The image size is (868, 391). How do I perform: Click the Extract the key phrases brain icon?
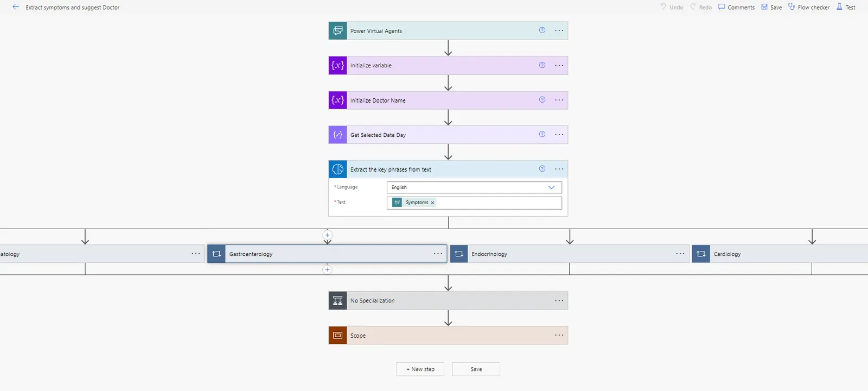coord(337,169)
